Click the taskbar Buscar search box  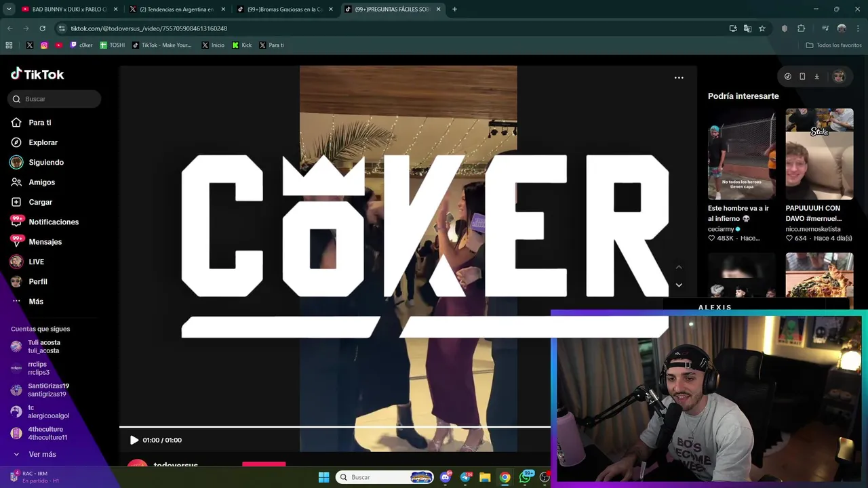(385, 477)
